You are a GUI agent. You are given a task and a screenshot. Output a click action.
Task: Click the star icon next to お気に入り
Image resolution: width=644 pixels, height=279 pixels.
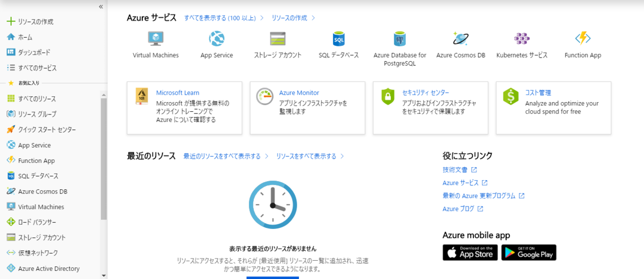pos(11,83)
